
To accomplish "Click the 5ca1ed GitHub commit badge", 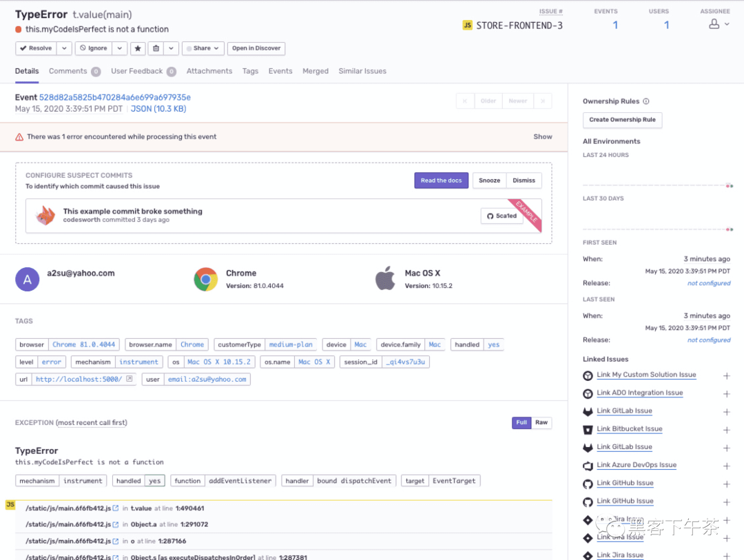I will [x=502, y=216].
